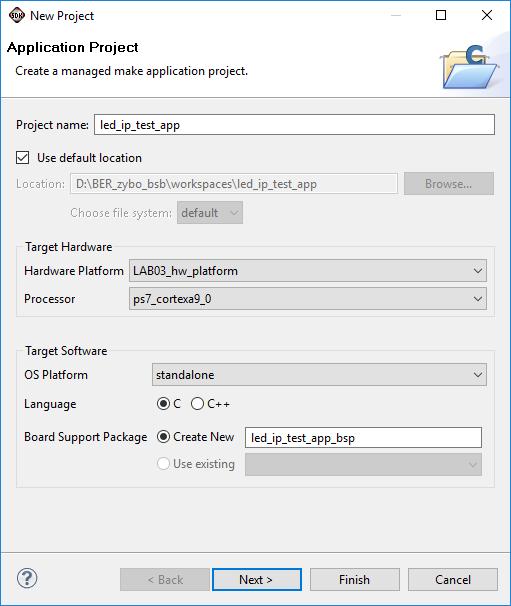Viewport: 511px width, 606px height.
Task: Minimize the New Project dialog
Action: click(x=396, y=15)
